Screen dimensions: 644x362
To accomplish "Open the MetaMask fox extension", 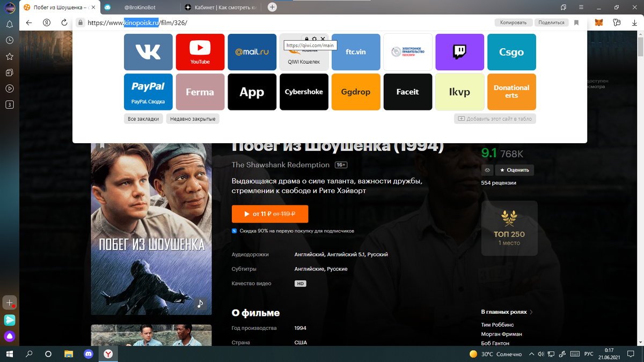I will [x=599, y=23].
